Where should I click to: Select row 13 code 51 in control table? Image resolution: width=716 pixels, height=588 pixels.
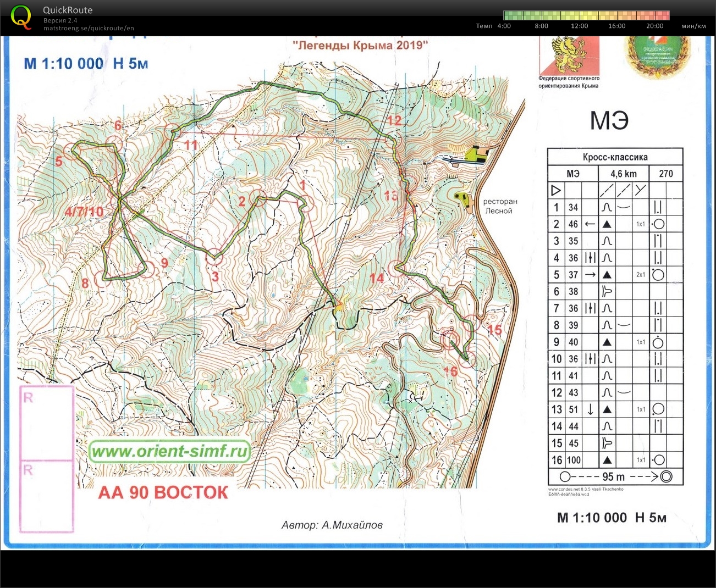[x=573, y=409]
